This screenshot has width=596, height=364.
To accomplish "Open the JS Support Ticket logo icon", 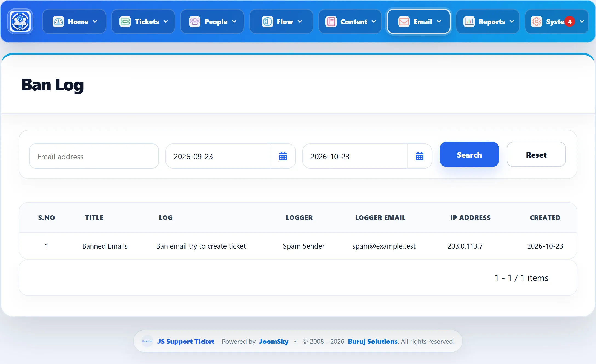I will (x=20, y=21).
